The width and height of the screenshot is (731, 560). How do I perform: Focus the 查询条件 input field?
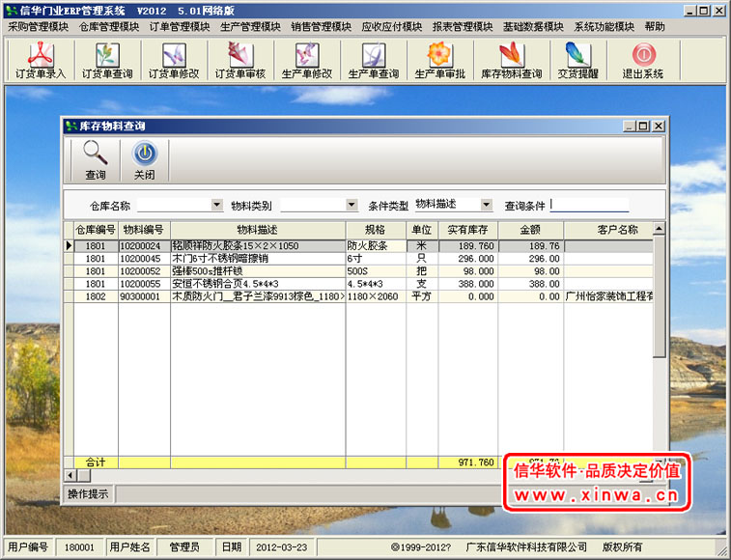pyautogui.click(x=589, y=205)
